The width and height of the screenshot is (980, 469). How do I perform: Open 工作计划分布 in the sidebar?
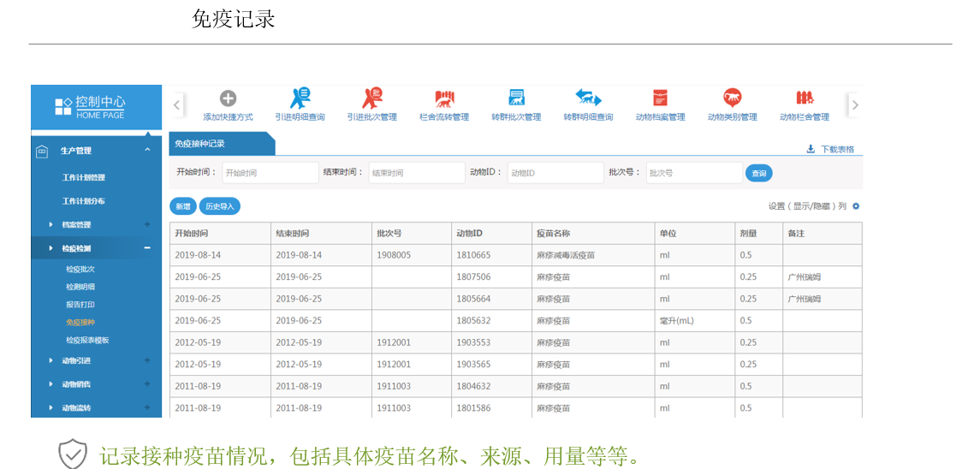click(x=84, y=201)
